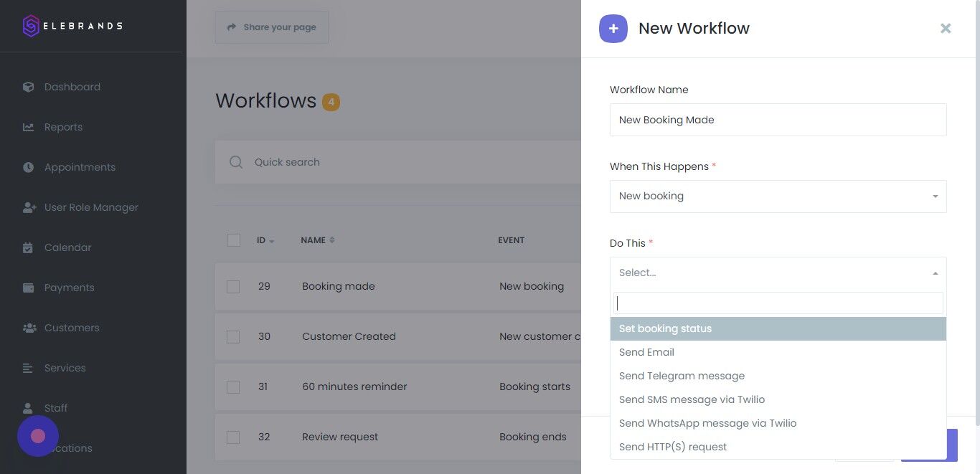Open Payments section
The width and height of the screenshot is (980, 474).
pos(69,288)
